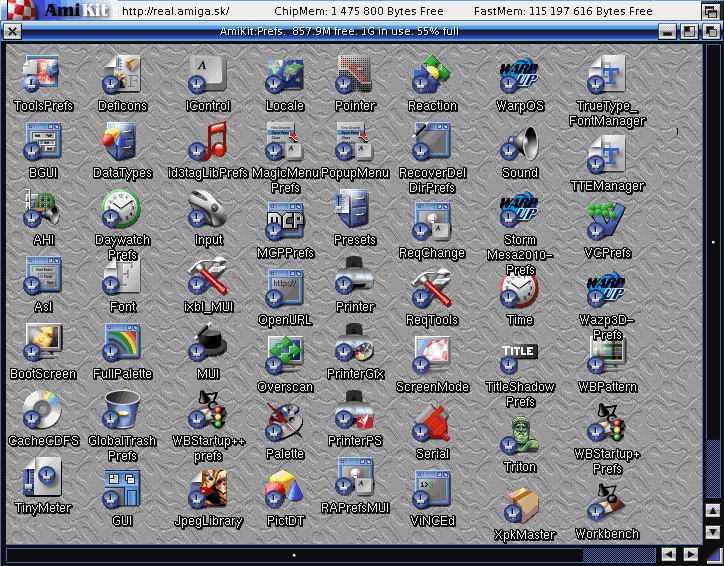Select the WarpOS icon
Viewport: 724px width, 566px height.
point(519,74)
